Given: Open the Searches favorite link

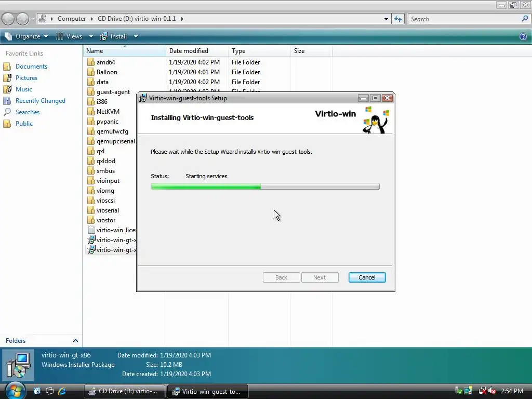Looking at the screenshot, I should (x=28, y=112).
